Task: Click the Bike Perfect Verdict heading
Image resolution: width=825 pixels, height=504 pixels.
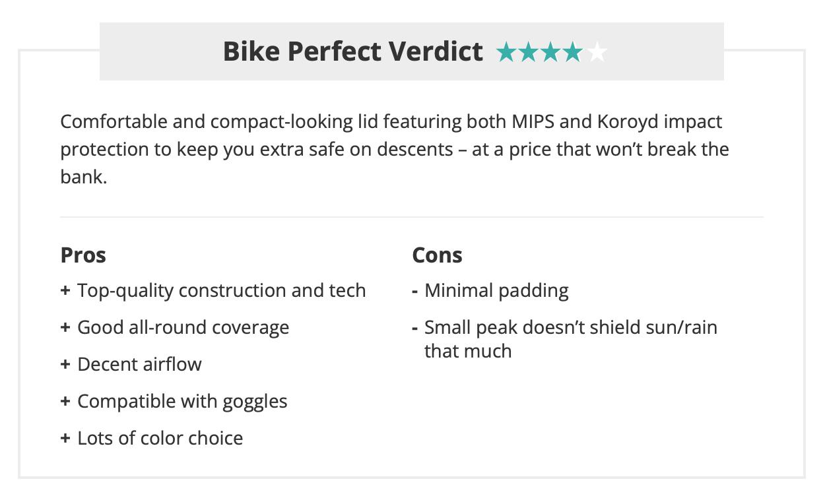Action: 352,51
